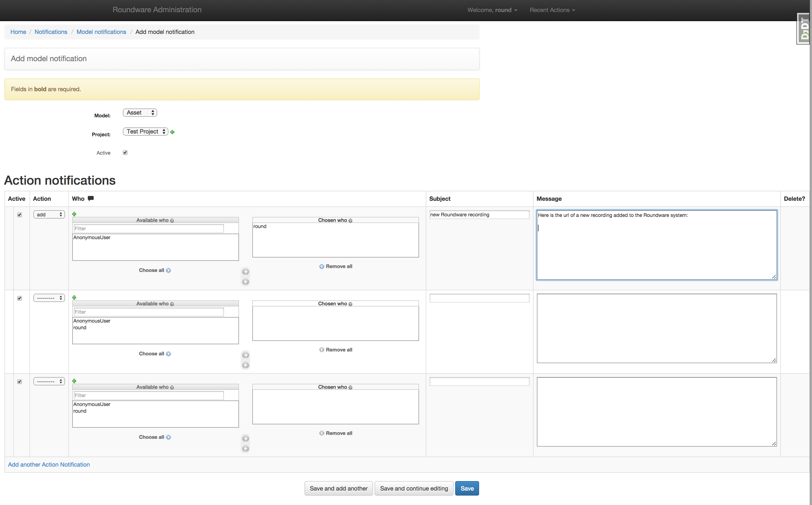This screenshot has height=505, width=812.
Task: Click the Save and add another button
Action: [339, 488]
